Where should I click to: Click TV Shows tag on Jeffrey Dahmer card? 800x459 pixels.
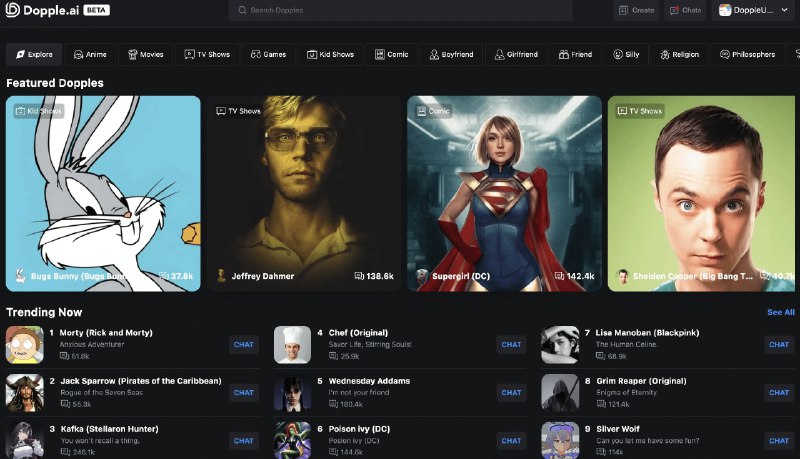[x=239, y=111]
